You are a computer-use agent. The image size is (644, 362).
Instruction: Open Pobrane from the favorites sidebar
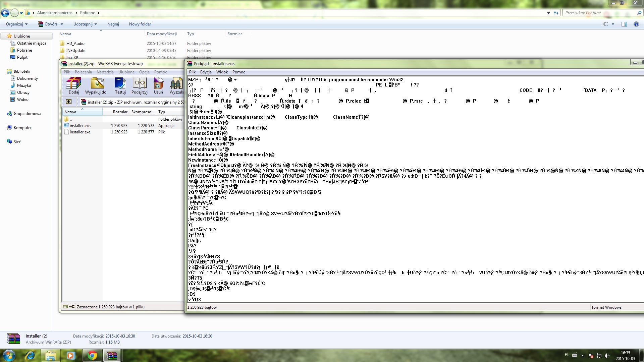coord(24,50)
